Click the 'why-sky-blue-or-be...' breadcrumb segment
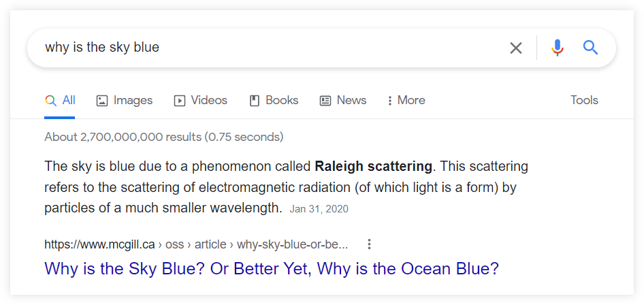This screenshot has height=305, width=644. [x=293, y=244]
